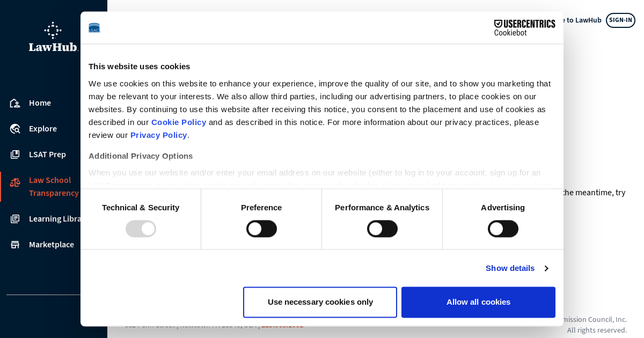The image size is (644, 338).
Task: Open the Home sidebar icon
Action: (15, 103)
